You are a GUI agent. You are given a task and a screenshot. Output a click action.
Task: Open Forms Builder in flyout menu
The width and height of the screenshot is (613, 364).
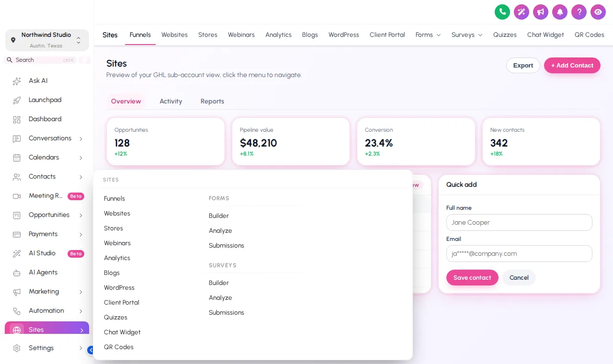click(x=219, y=216)
